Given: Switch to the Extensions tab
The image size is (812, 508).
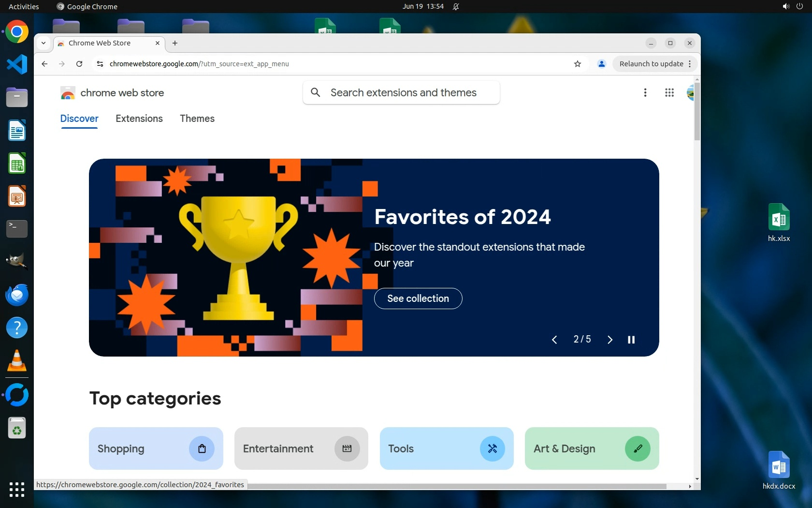Looking at the screenshot, I should 139,119.
